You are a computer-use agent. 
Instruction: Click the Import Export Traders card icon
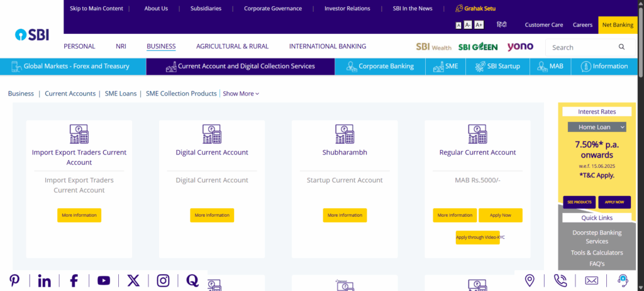tap(79, 135)
